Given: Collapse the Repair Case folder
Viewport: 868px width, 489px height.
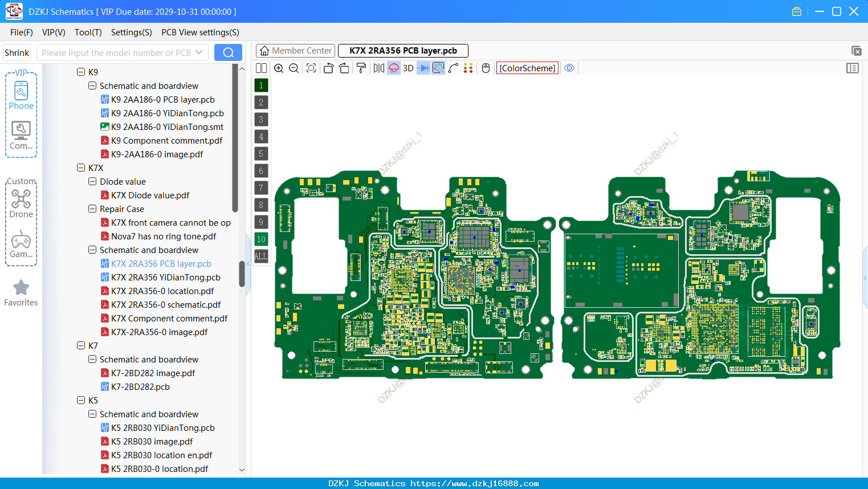Looking at the screenshot, I should click(x=92, y=209).
